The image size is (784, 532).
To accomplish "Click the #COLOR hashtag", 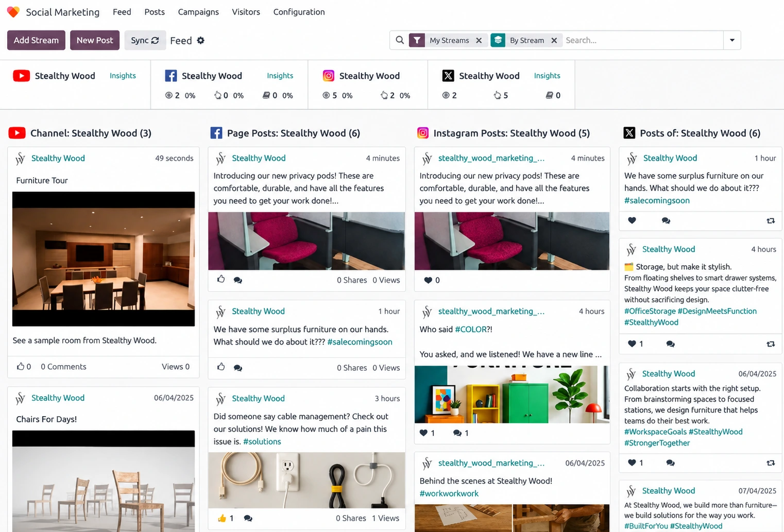I will pos(471,329).
